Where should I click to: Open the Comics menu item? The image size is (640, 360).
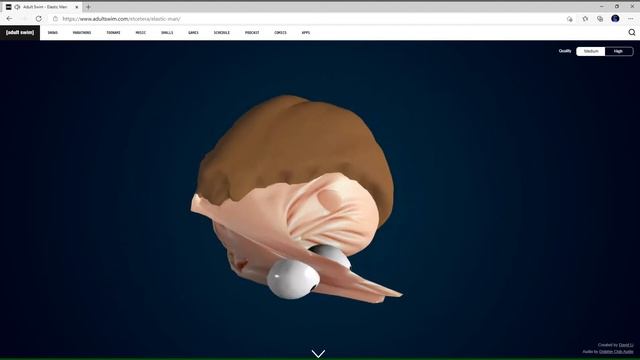click(280, 33)
